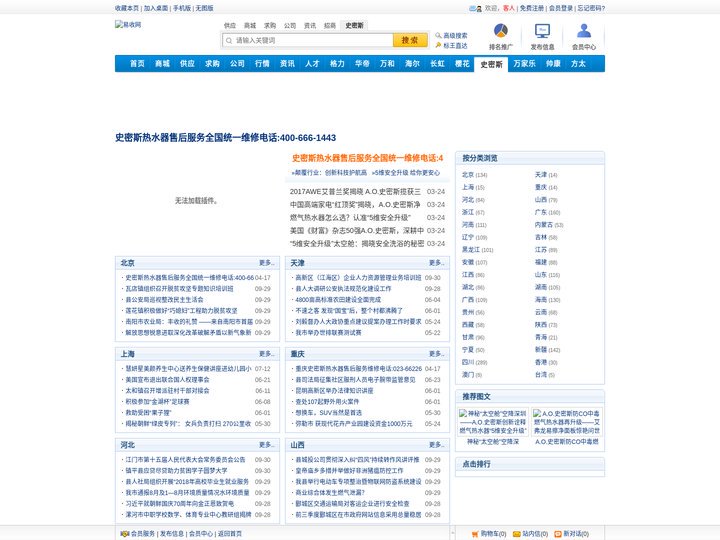Open 更多 in the 重庆 section

pos(436,354)
